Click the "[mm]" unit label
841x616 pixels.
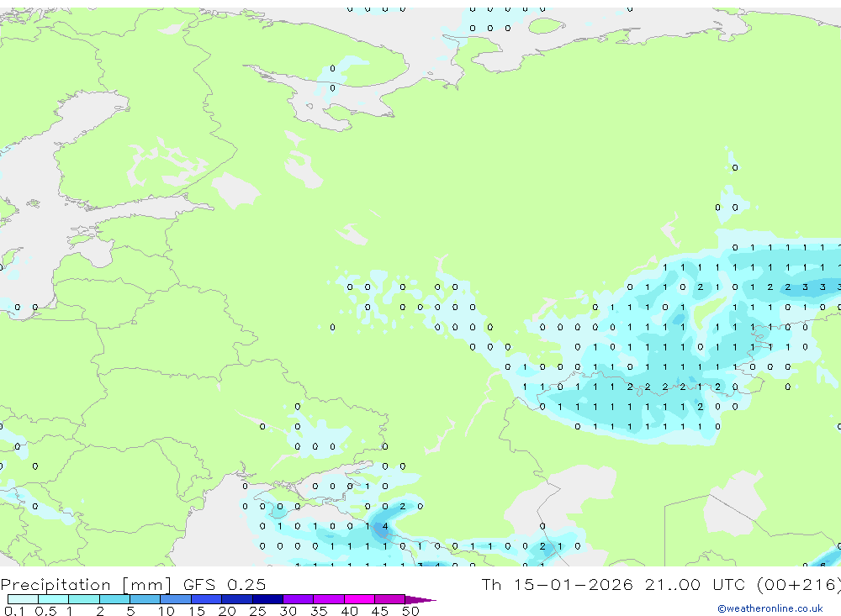(147, 584)
